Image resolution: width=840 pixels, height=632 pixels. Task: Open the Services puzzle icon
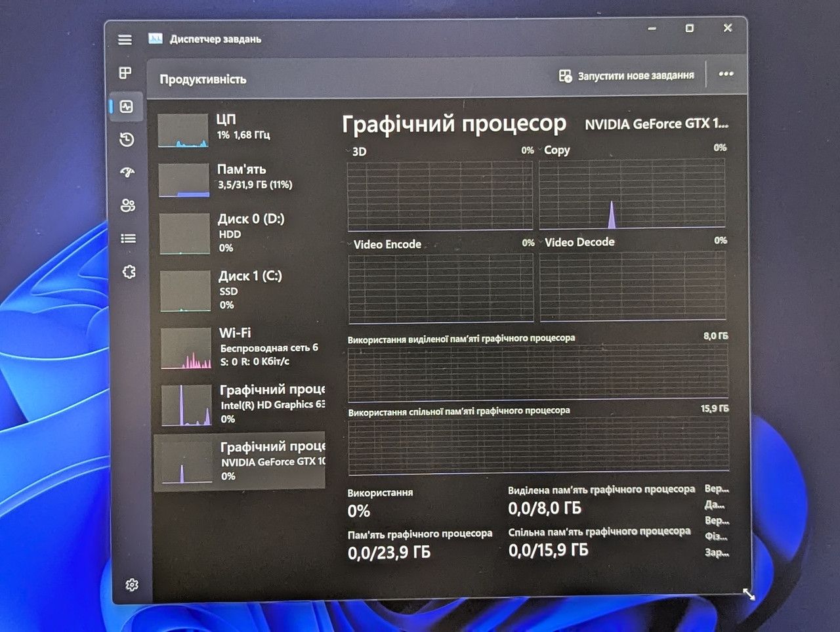129,272
